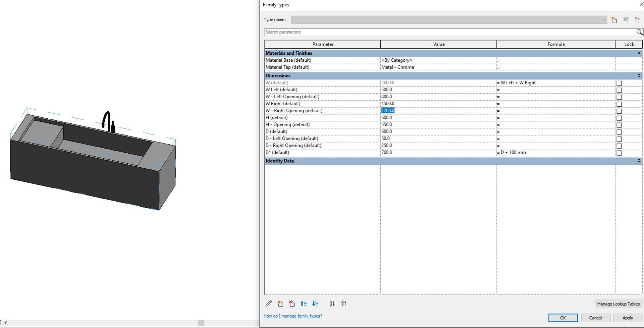644x328 pixels.
Task: Click the Apply button
Action: tap(628, 318)
